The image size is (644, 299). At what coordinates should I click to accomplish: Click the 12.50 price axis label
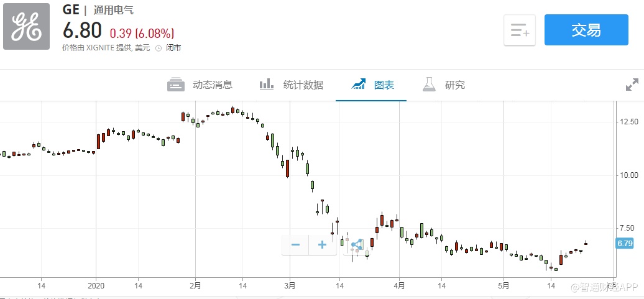coord(628,121)
